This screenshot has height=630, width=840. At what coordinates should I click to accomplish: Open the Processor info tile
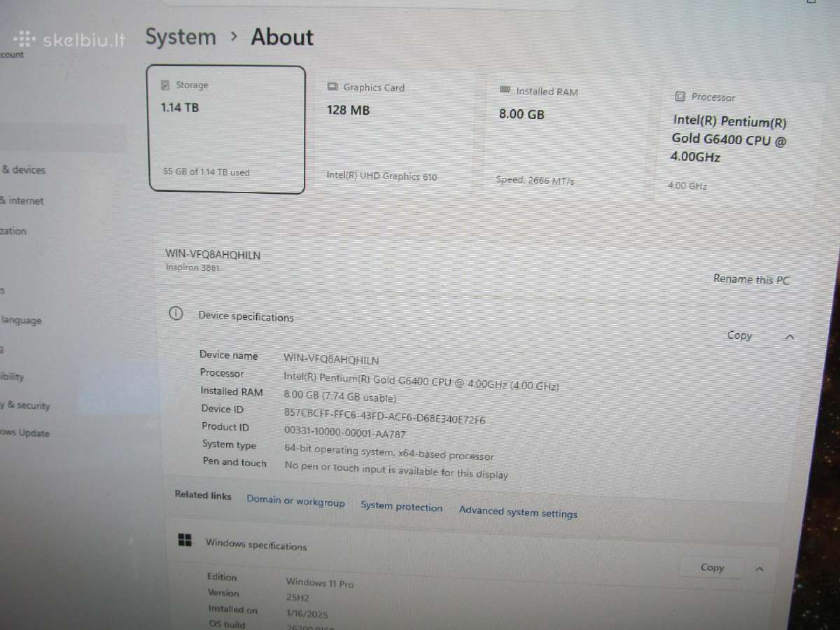[738, 143]
